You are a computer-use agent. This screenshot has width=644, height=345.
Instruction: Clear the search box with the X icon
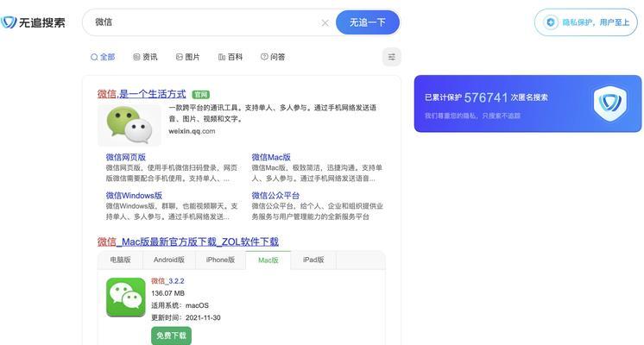tap(325, 23)
